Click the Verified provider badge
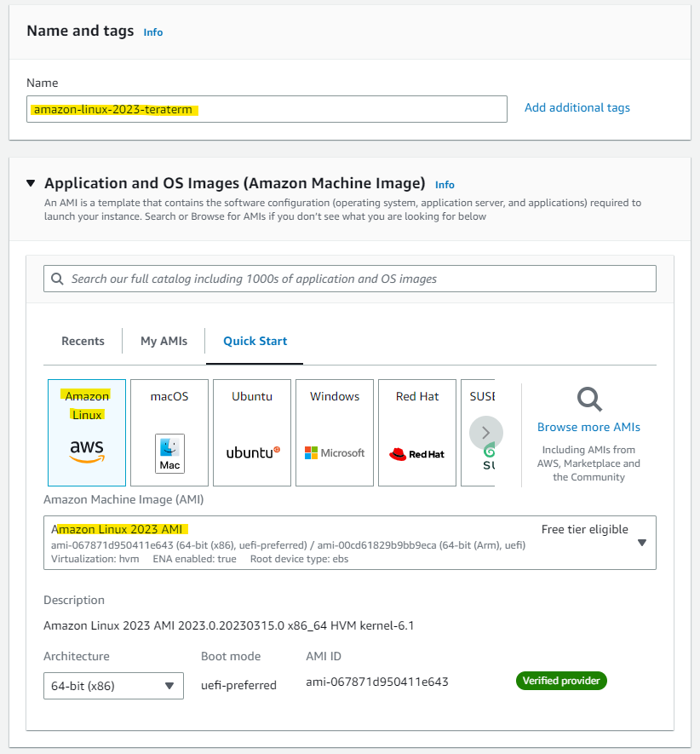 point(560,681)
